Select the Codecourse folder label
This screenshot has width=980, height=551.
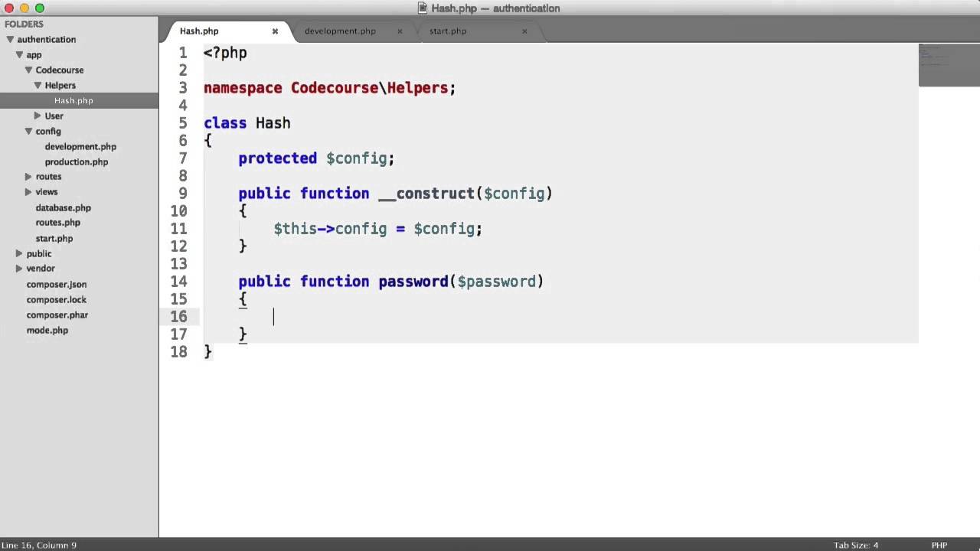pyautogui.click(x=60, y=70)
